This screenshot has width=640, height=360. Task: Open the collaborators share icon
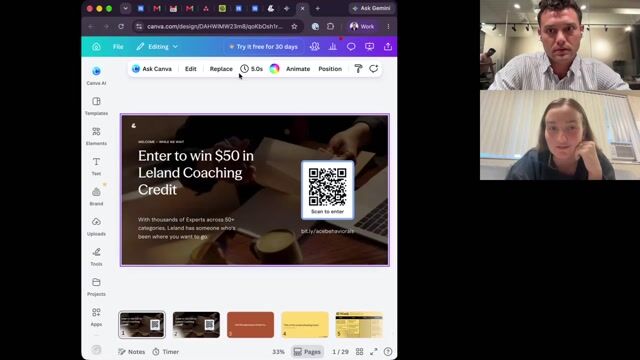315,47
